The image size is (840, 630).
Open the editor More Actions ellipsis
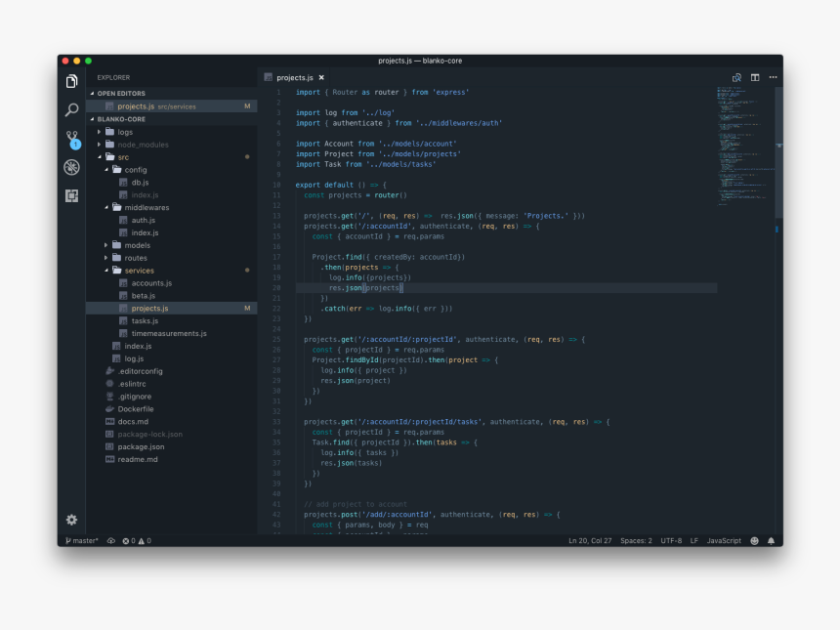click(x=773, y=78)
